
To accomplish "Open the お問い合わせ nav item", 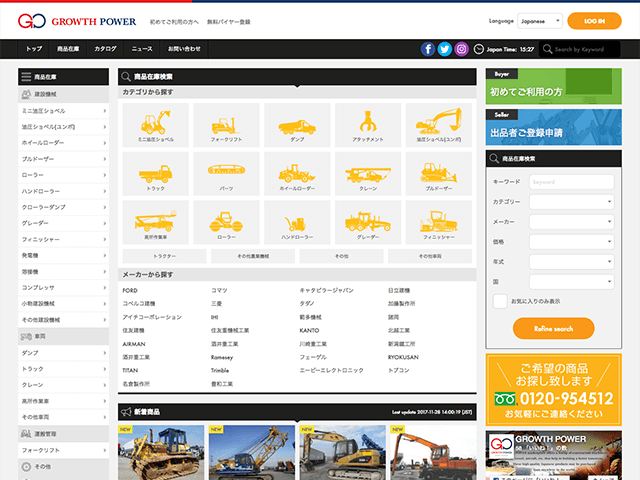I will coord(184,49).
